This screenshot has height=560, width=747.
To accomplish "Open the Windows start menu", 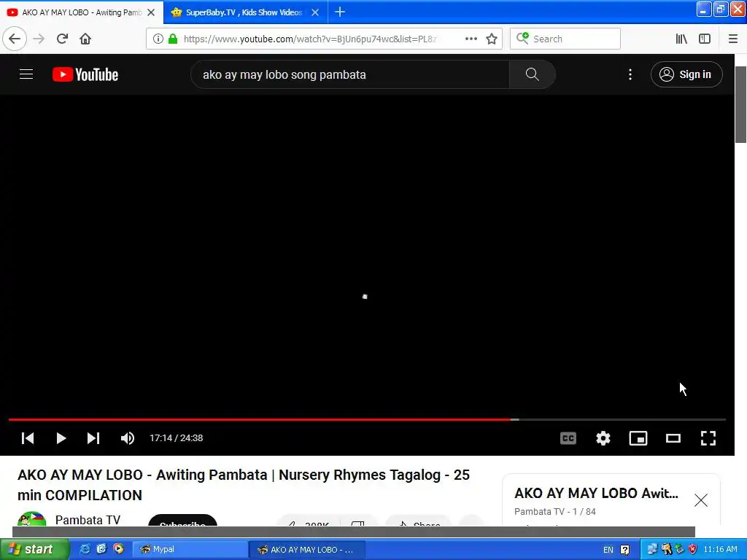I will pos(34,550).
